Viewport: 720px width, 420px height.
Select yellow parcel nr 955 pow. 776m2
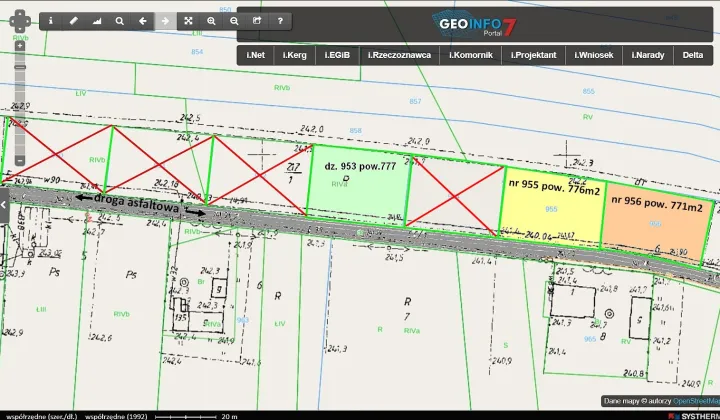[x=552, y=207]
